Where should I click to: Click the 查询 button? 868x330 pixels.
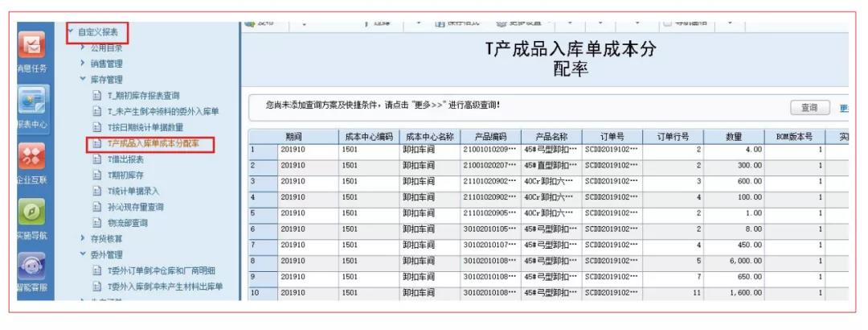pos(809,108)
